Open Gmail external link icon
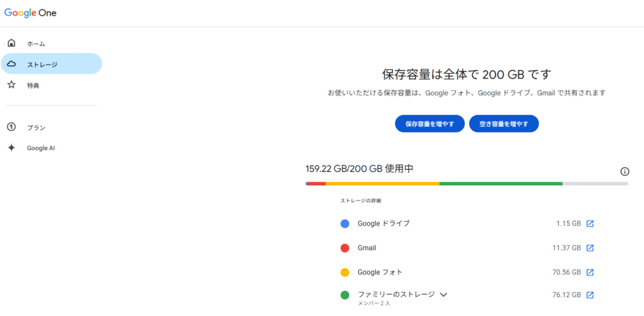The image size is (644, 316). click(x=590, y=248)
